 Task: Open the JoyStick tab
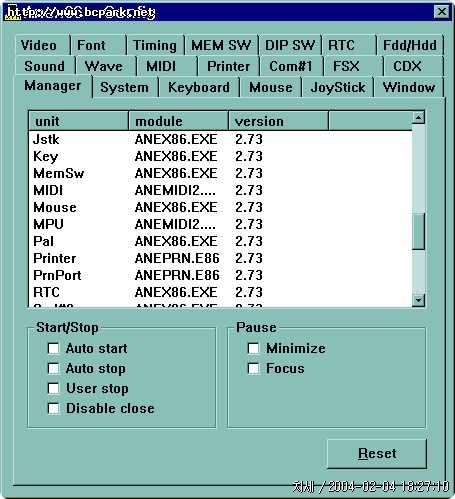click(x=337, y=87)
